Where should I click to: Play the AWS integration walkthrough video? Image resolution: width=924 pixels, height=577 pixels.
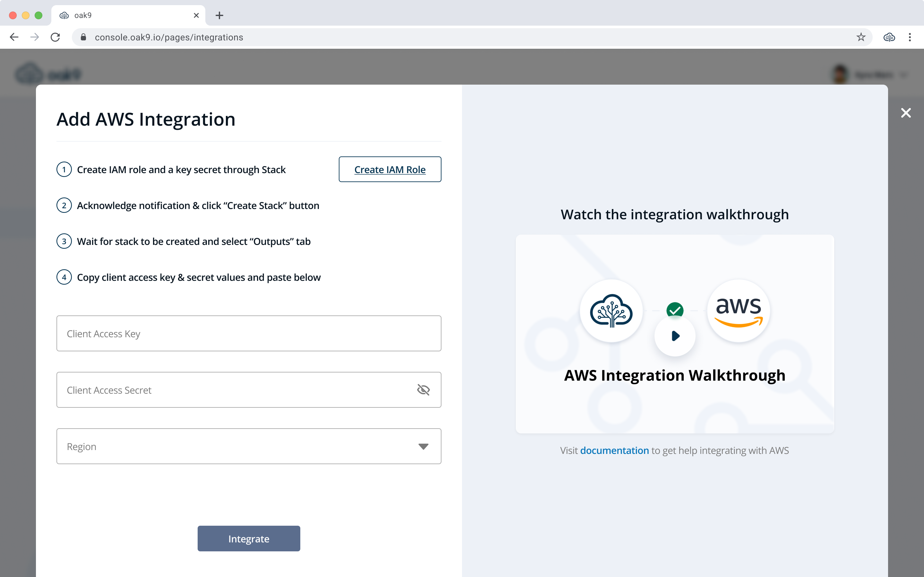pyautogui.click(x=675, y=336)
